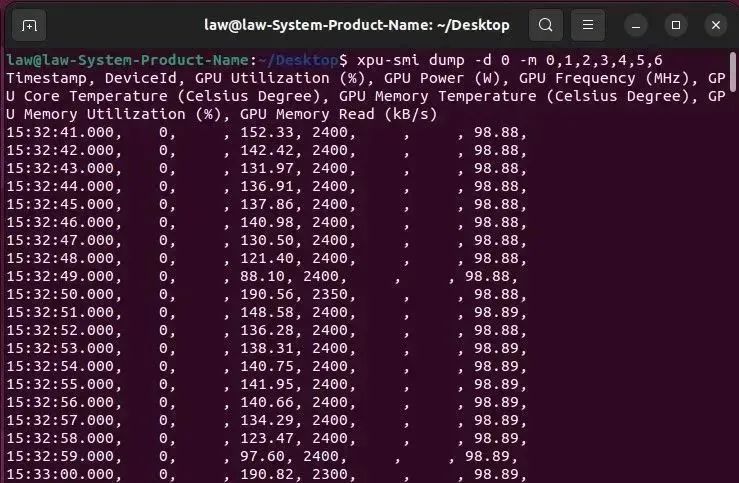Click DeviceId 0 in 15:32:43 row
The image size is (739, 483).
pyautogui.click(x=164, y=168)
